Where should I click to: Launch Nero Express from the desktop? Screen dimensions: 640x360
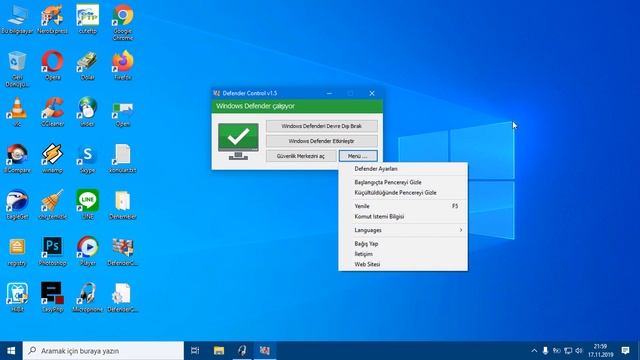[x=52, y=18]
